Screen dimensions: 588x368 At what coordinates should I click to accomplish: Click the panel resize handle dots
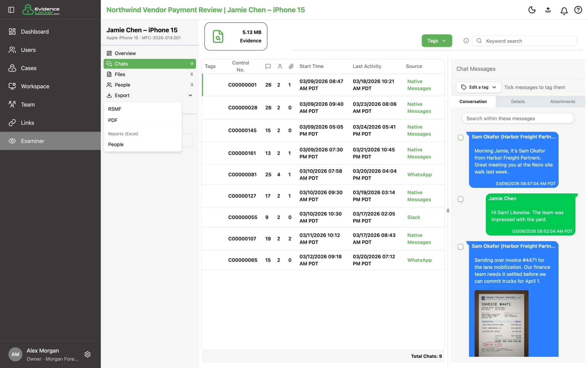[448, 210]
